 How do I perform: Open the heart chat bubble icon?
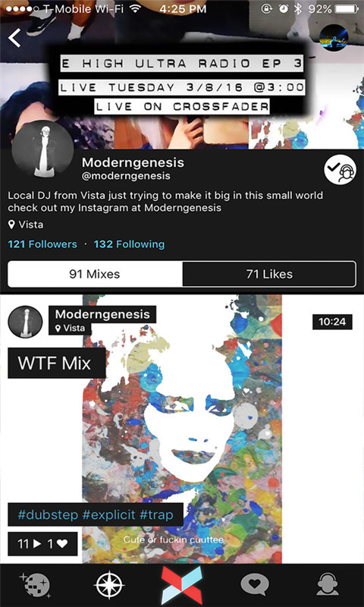tap(256, 584)
